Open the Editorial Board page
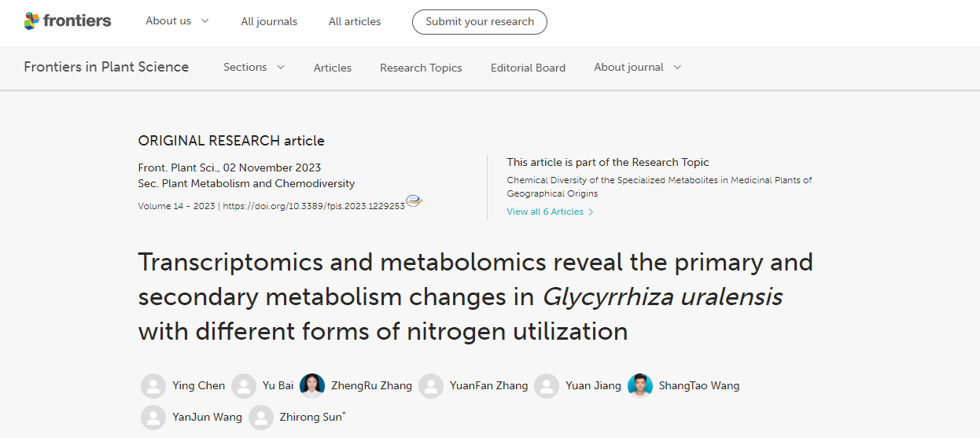This screenshot has width=980, height=438. (528, 68)
